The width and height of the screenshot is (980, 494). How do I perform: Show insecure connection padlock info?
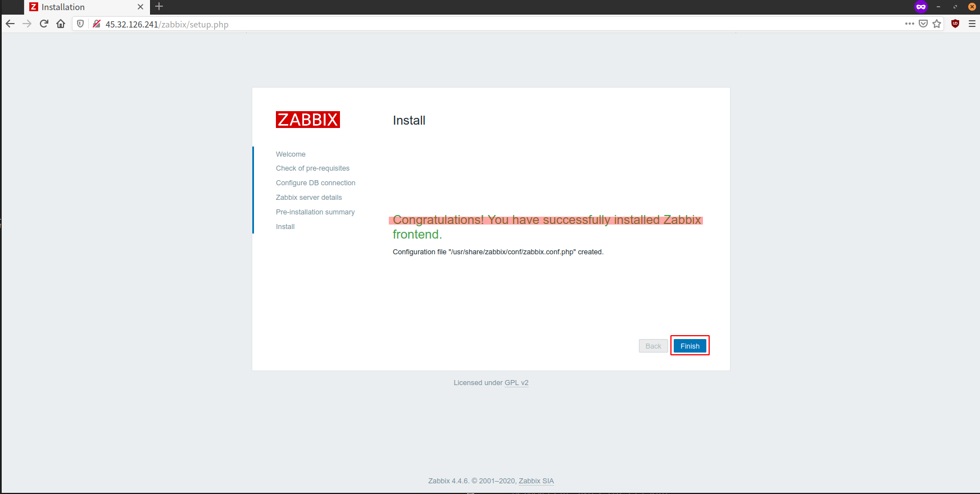pyautogui.click(x=97, y=24)
